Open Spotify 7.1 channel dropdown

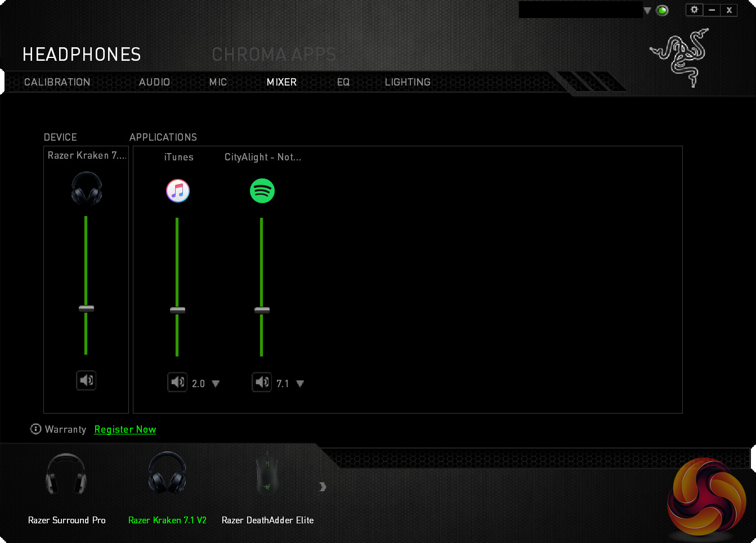[x=300, y=384]
